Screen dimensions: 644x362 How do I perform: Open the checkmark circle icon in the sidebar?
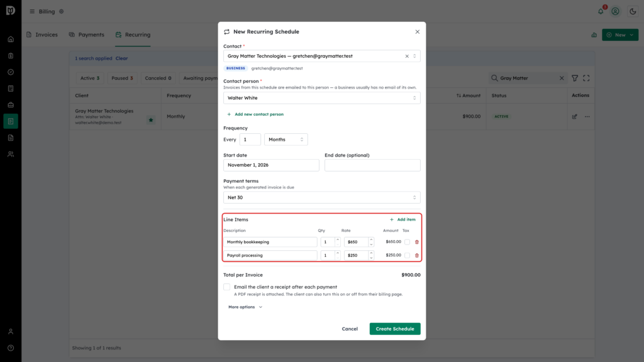pos(11,72)
